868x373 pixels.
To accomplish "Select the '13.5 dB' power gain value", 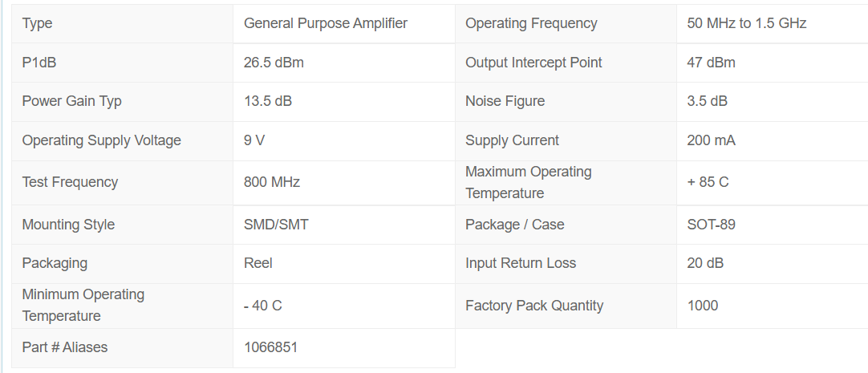I will (268, 101).
